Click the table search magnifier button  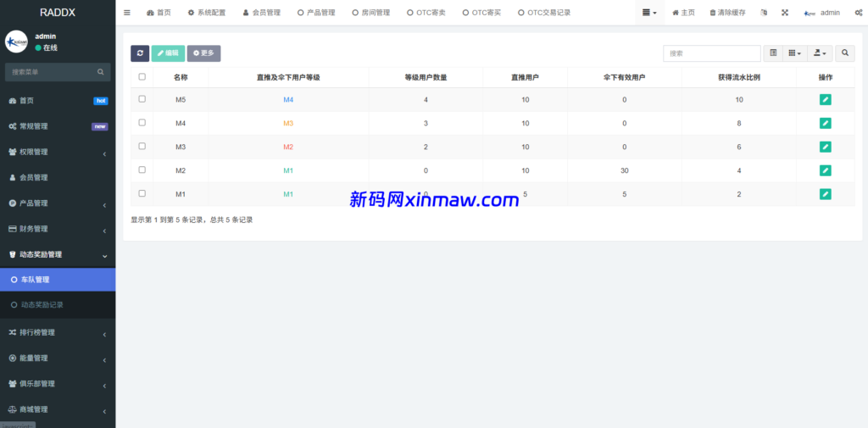click(x=845, y=53)
